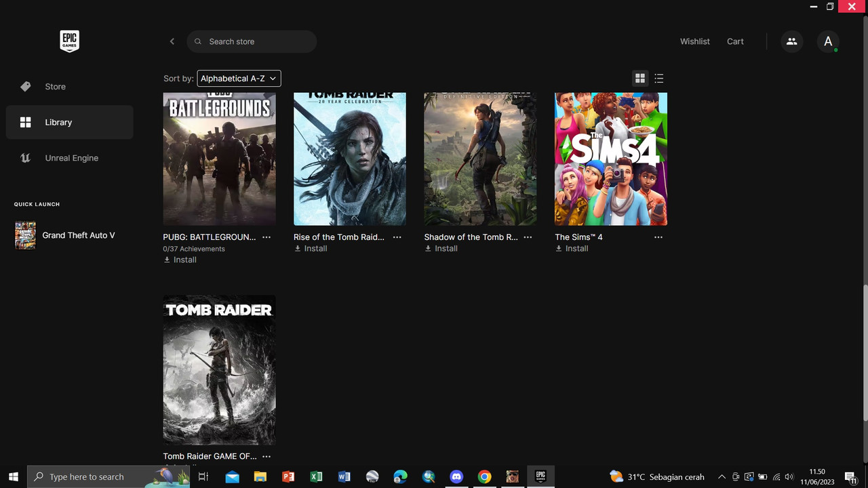Screen dimensions: 868x488
Task: Install PUBG: BATTLEGROUNDS
Action: click(x=180, y=260)
